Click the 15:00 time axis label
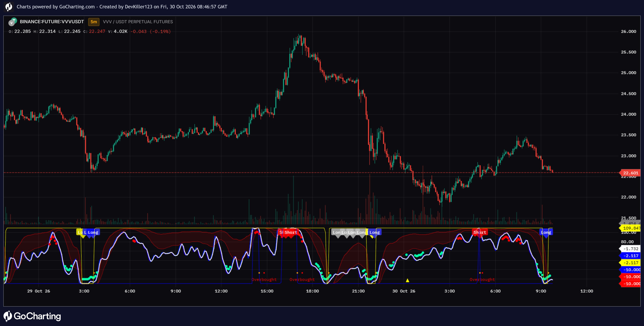This screenshot has height=326, width=644. pos(267,291)
